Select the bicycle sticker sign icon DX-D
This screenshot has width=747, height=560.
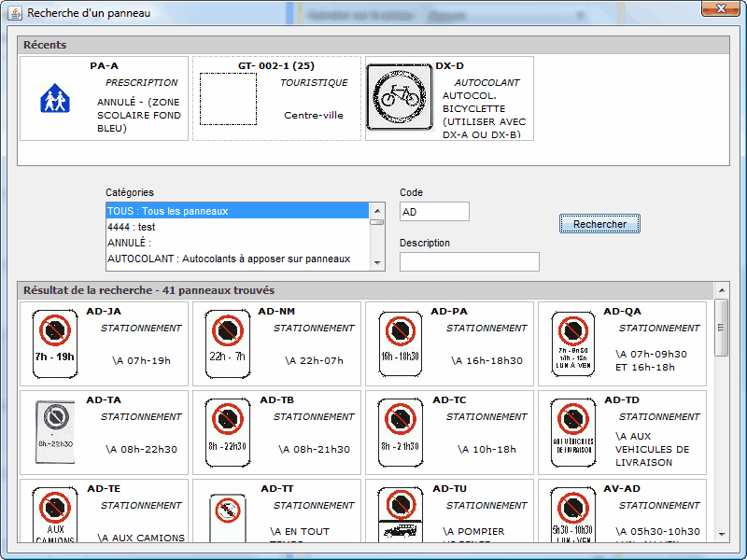point(400,98)
